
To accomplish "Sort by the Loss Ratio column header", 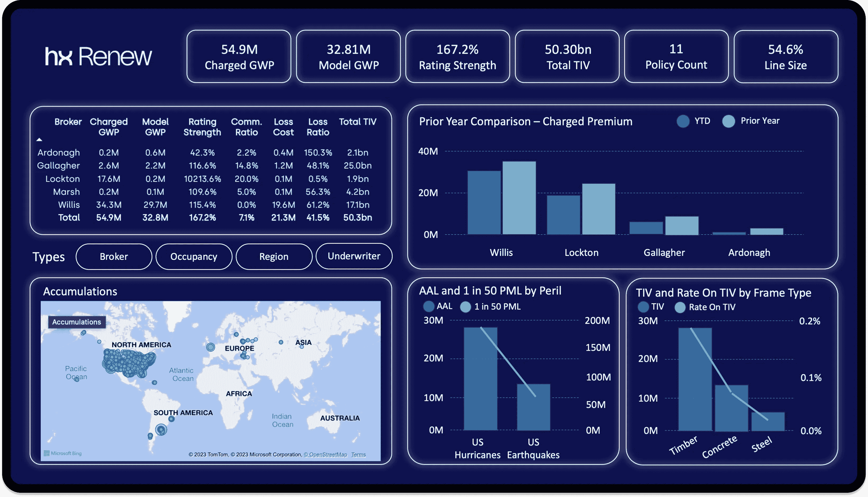I will 318,127.
